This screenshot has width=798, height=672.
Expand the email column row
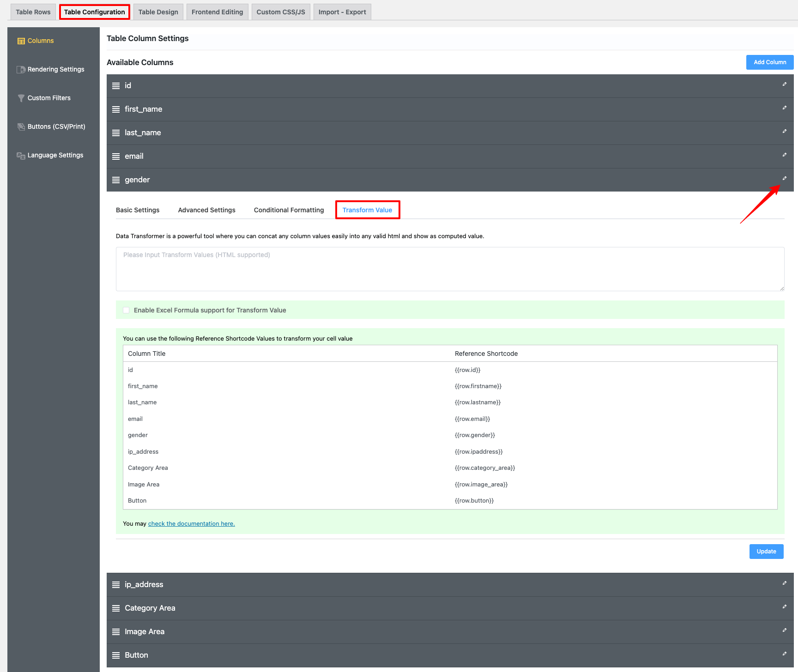[450, 156]
